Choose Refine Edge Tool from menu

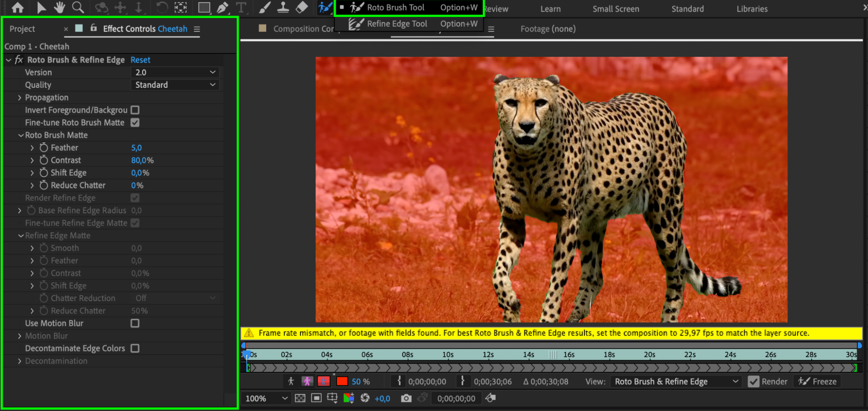click(x=397, y=24)
